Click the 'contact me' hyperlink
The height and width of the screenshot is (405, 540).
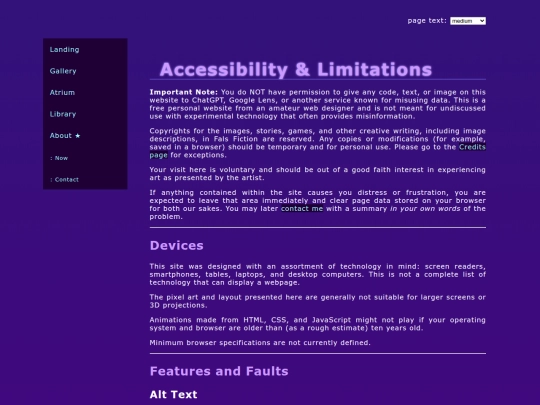point(302,209)
